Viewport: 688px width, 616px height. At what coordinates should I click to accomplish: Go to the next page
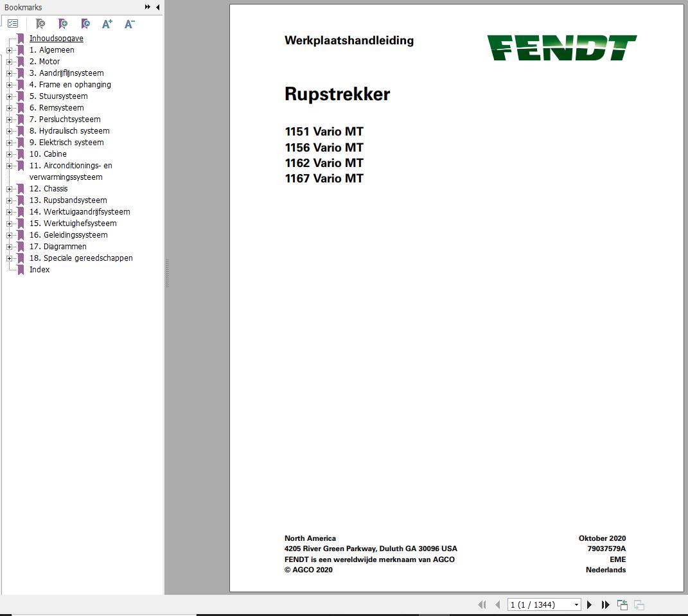tap(589, 604)
